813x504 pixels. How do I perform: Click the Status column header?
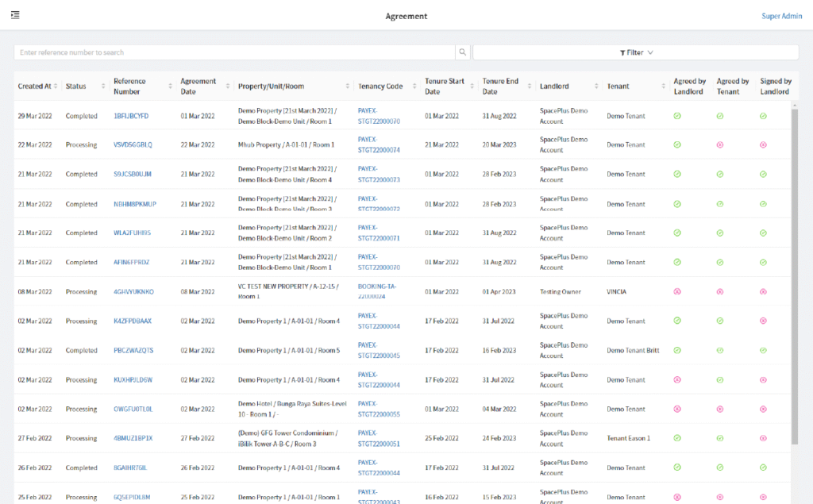coord(76,87)
